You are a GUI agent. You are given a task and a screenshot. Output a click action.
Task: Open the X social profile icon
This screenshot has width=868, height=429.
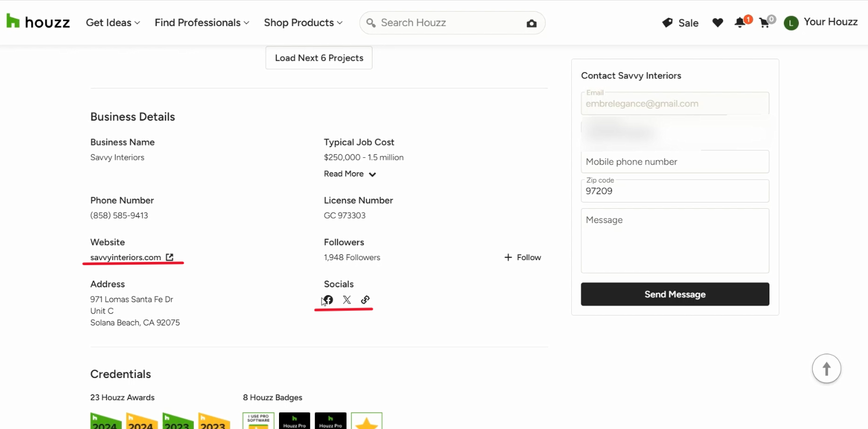click(x=347, y=300)
